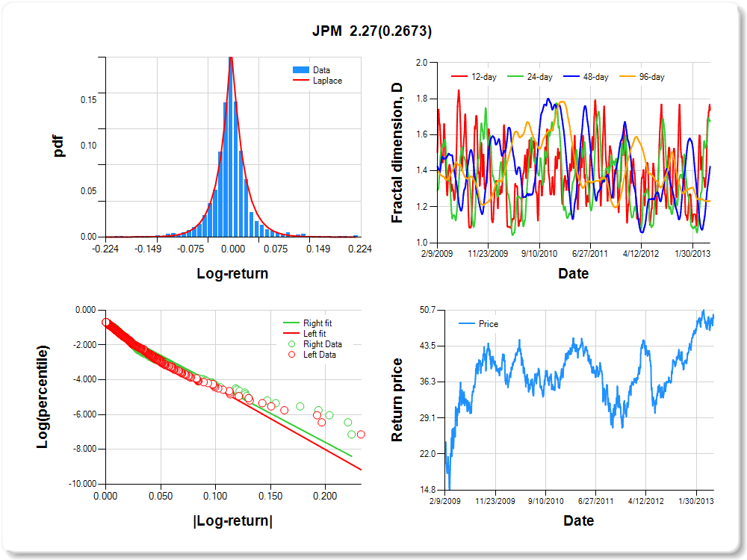Click the 14.8 tick on Return price axis
The image size is (747, 560).
[428, 490]
